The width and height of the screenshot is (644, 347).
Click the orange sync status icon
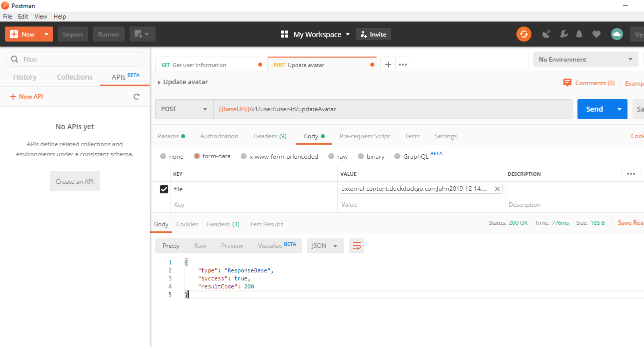click(523, 34)
